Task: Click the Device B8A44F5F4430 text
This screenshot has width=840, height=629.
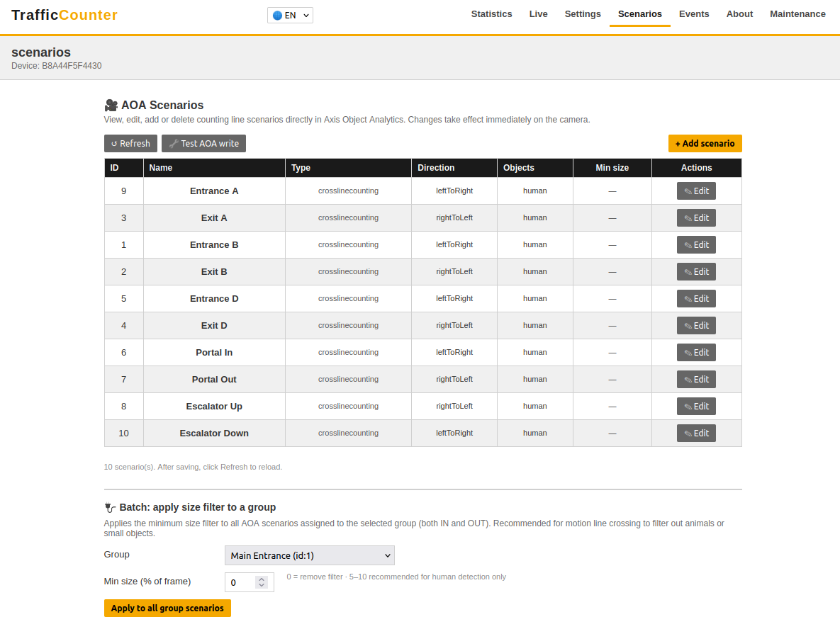Action: [56, 66]
